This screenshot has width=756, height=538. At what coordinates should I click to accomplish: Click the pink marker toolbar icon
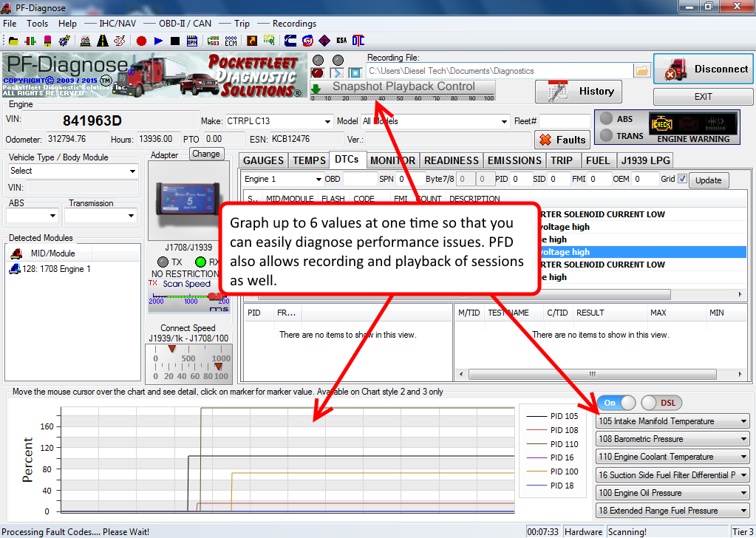tap(47, 41)
